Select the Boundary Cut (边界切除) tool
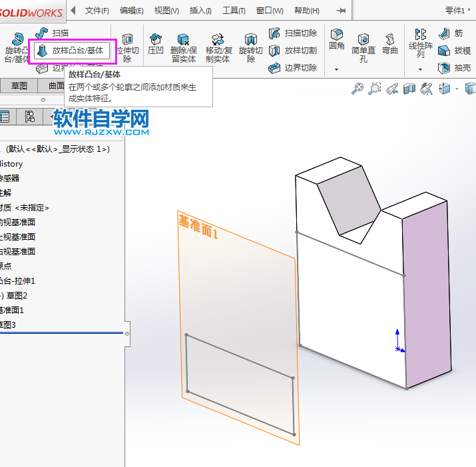476x467 pixels. 293,67
